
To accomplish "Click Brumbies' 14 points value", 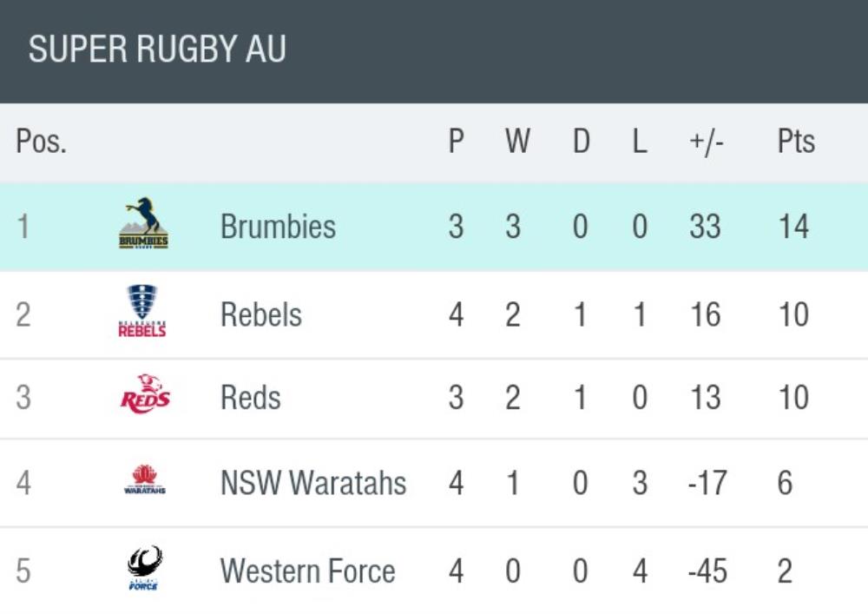I will pyautogui.click(x=793, y=227).
